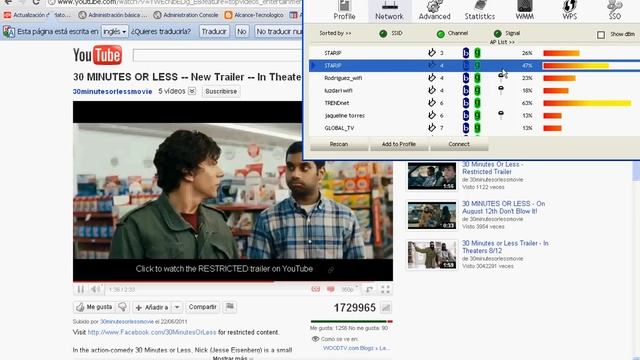The height and width of the screenshot is (360, 640).
Task: Expand the 5 vídeos dropdown arrow
Action: coord(192,91)
